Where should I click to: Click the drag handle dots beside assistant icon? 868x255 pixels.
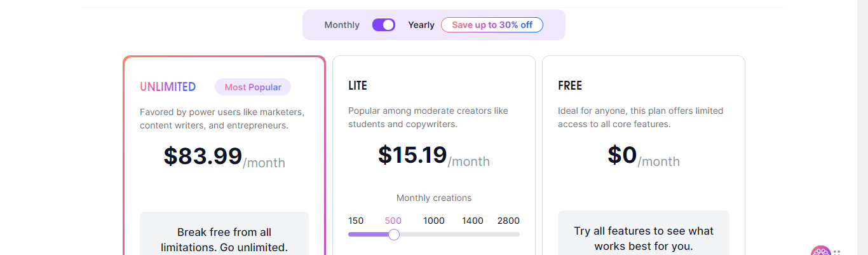[837, 252]
